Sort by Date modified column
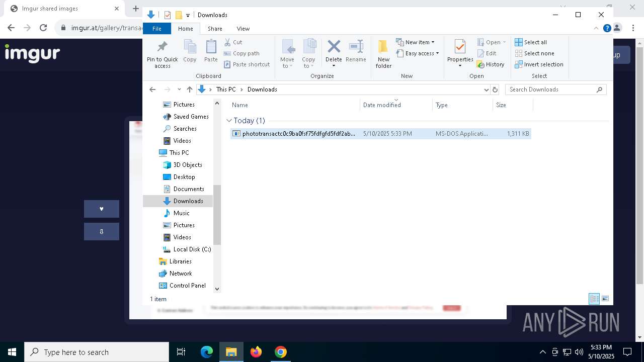Image resolution: width=644 pixels, height=362 pixels. pos(396,105)
